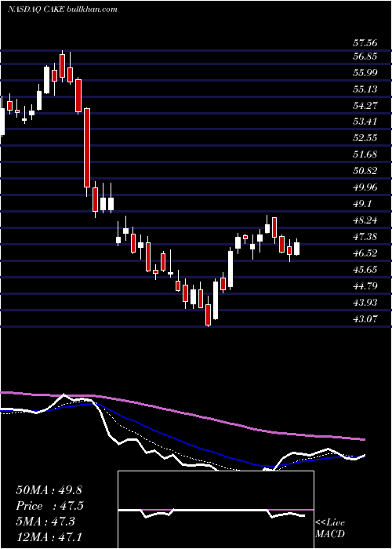Click the 47.38 price axis label
Image resolution: width=392 pixels, height=549 pixels.
365,237
